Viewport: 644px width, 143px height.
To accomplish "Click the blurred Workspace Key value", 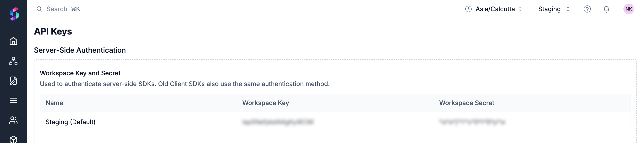I will click(278, 122).
